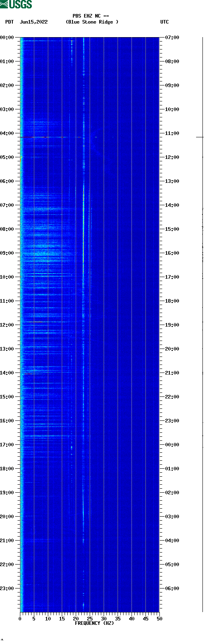Click the 'PDT' timezone label
This screenshot has height=644, width=220.
click(x=9, y=22)
